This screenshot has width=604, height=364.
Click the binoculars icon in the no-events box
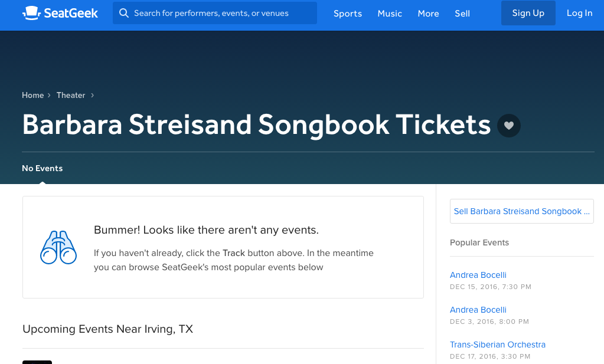coord(58,247)
